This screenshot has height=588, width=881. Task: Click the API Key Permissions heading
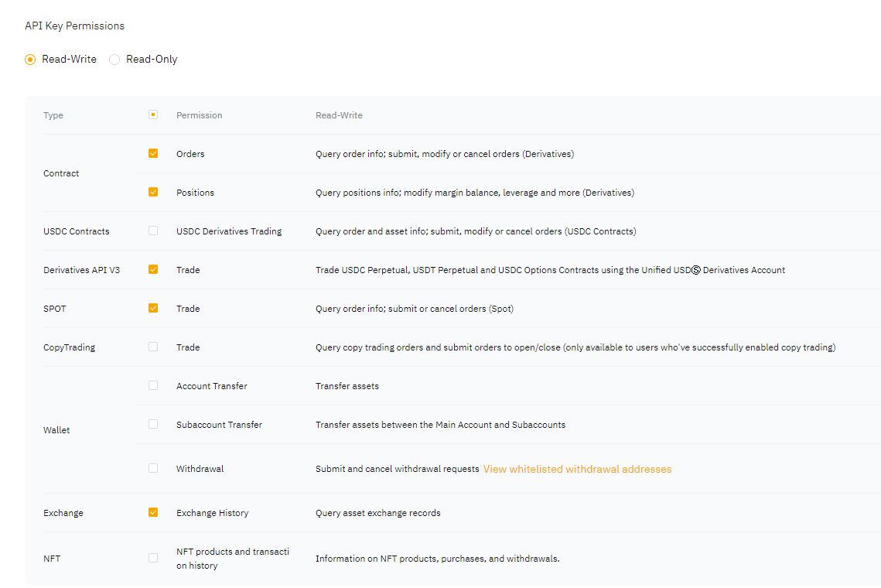pos(74,26)
